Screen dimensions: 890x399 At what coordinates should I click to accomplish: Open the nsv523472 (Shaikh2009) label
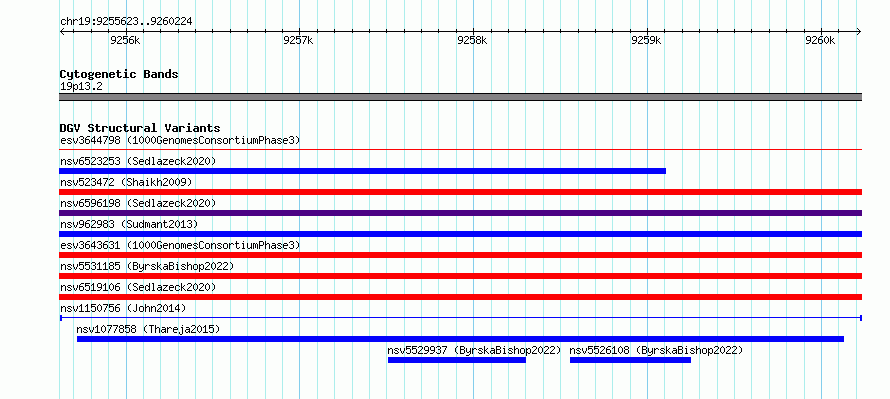coord(126,182)
